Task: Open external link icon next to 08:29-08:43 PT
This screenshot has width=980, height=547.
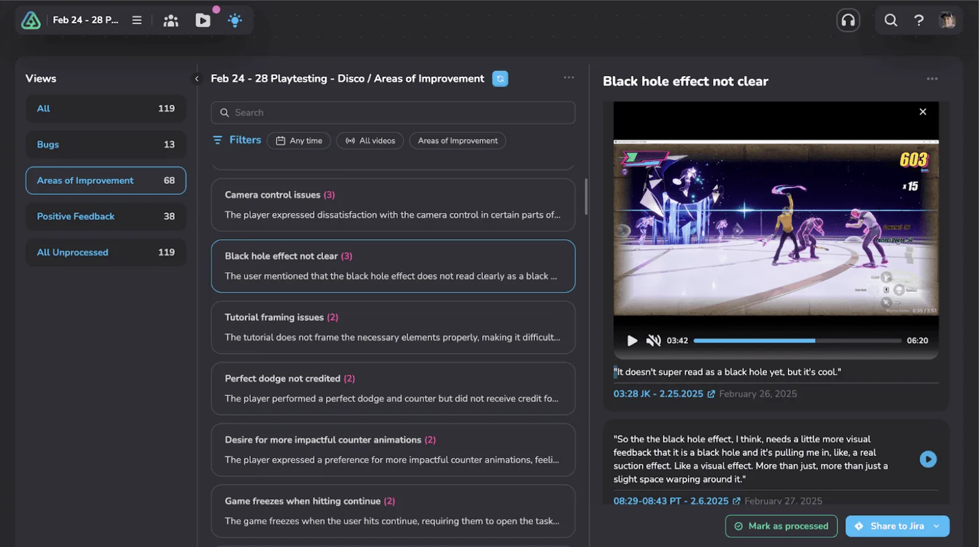Action: (x=736, y=501)
